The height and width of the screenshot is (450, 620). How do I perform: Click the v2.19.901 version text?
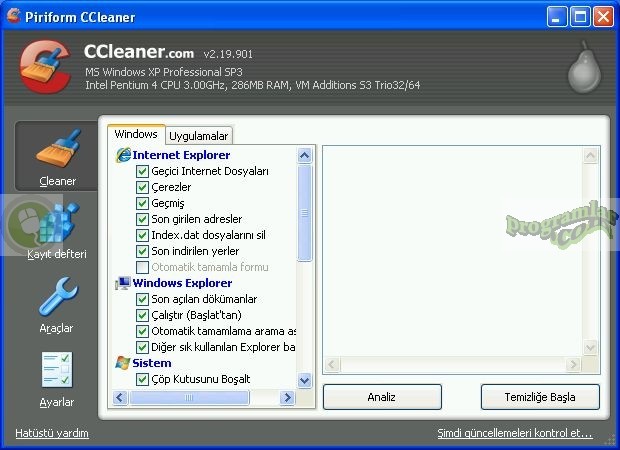pyautogui.click(x=228, y=54)
